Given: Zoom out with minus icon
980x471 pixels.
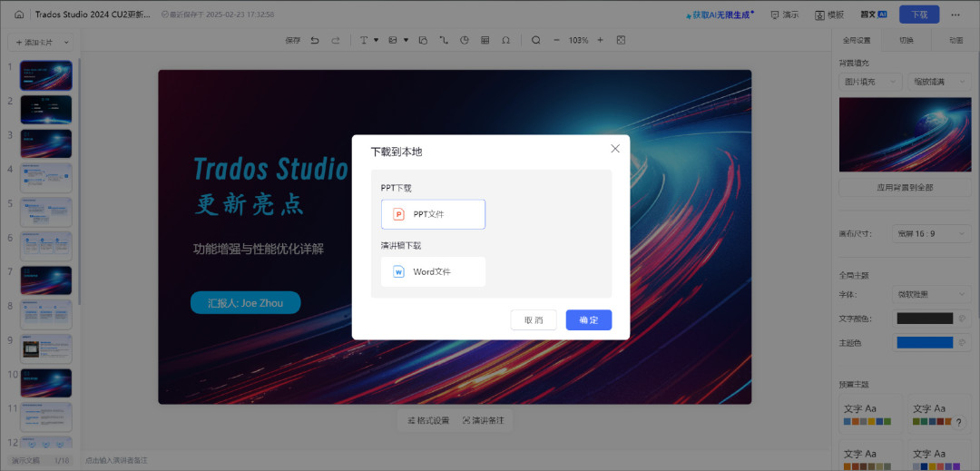Looking at the screenshot, I should (x=556, y=40).
